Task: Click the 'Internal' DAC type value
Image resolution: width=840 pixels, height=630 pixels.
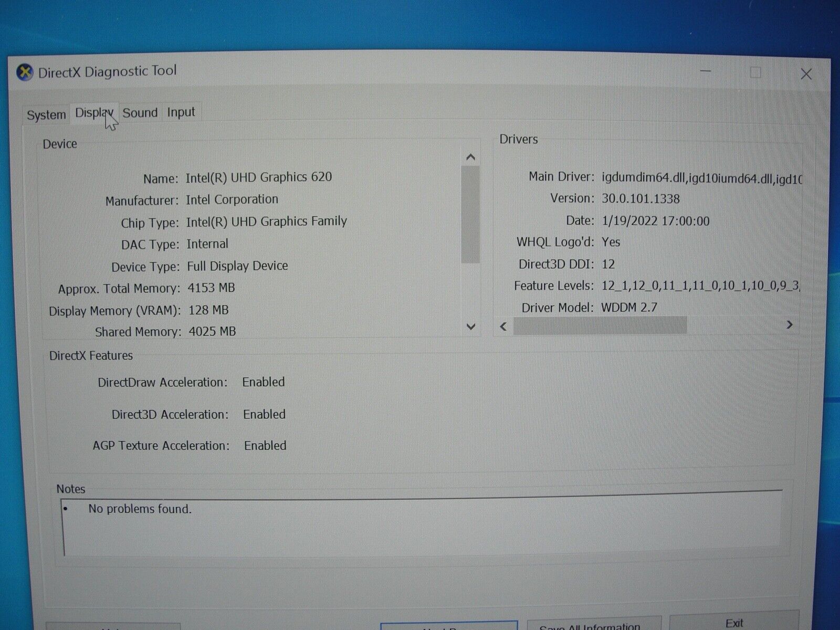Action: pyautogui.click(x=207, y=244)
